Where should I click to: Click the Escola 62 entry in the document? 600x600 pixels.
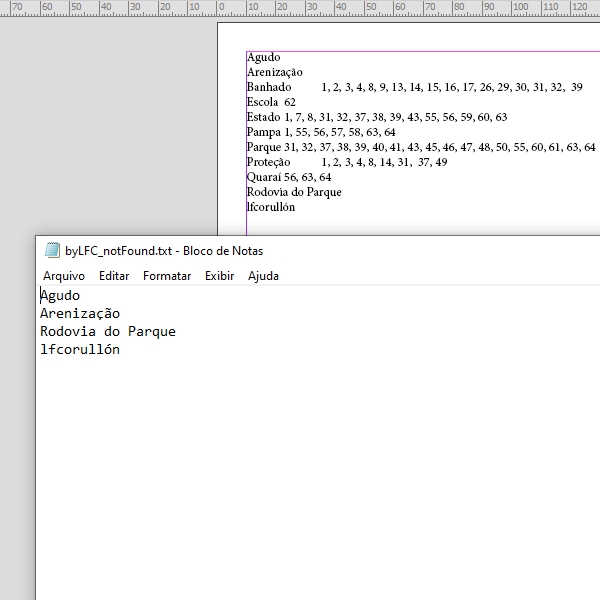coord(271,102)
